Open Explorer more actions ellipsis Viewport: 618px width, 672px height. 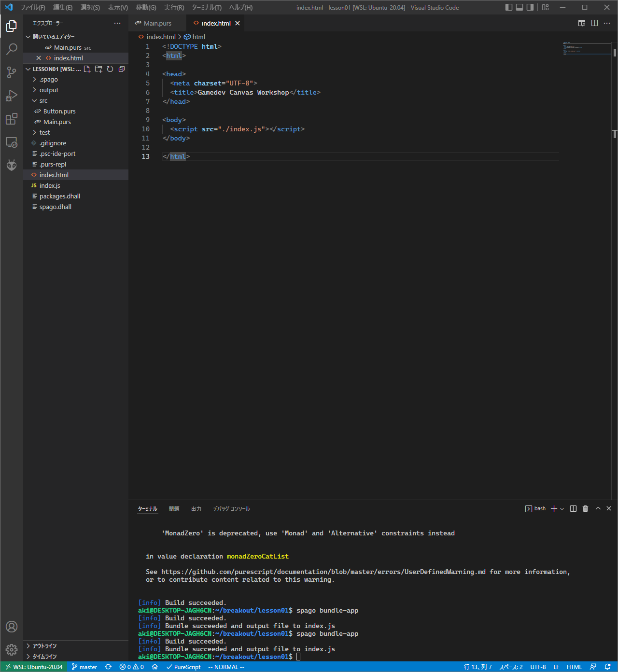click(117, 23)
